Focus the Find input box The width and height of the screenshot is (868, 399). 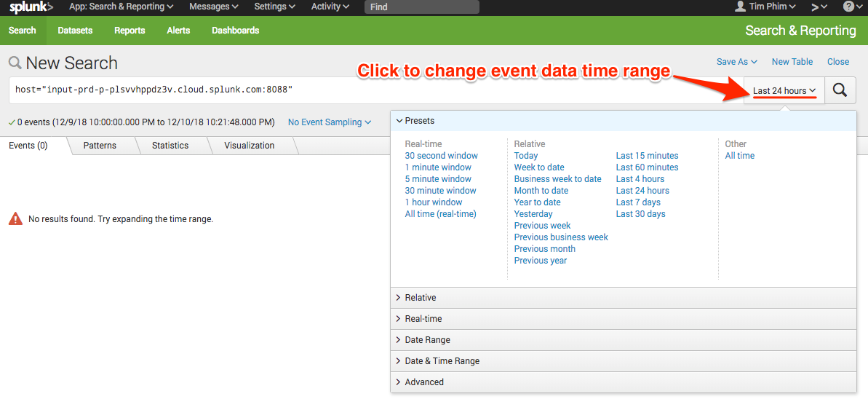(x=422, y=7)
